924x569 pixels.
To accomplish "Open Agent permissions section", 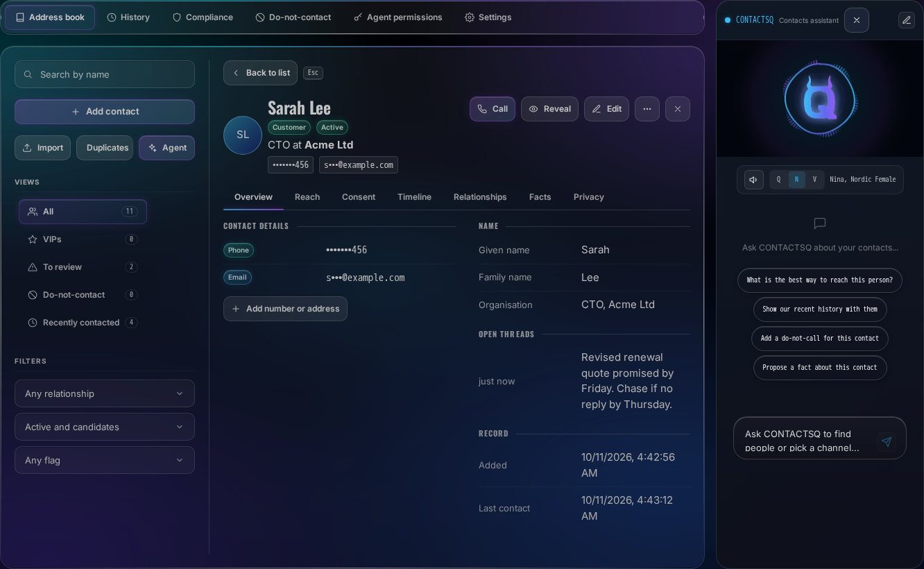I will point(397,17).
